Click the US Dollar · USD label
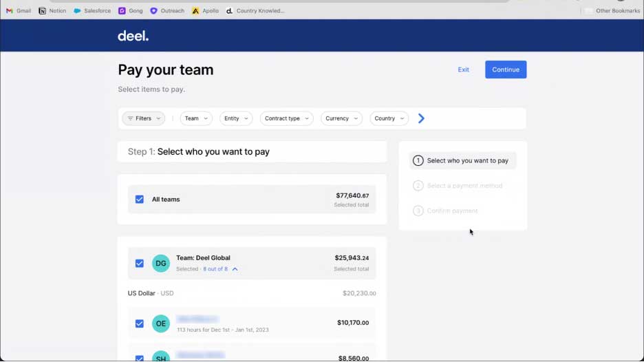Viewport: 644px width, 362px height. pos(151,293)
